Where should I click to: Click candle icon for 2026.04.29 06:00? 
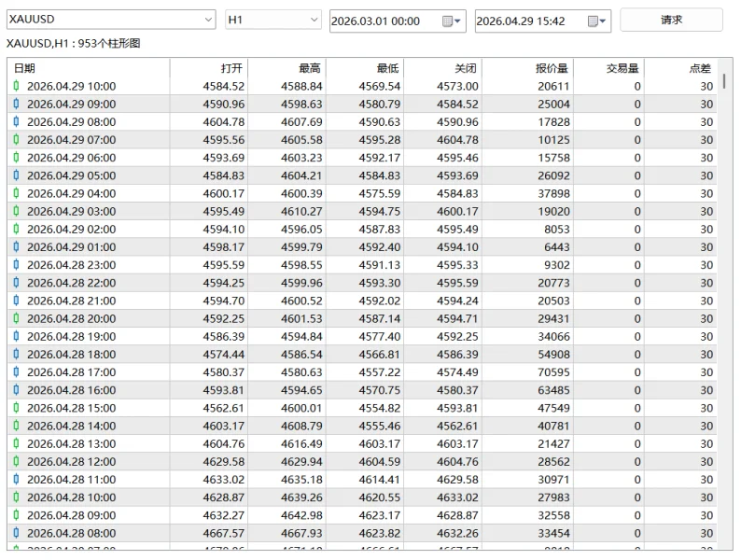click(16, 158)
